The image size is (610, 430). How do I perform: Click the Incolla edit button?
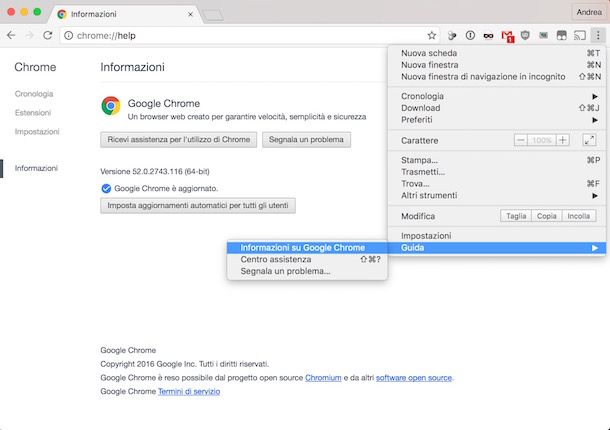point(579,216)
